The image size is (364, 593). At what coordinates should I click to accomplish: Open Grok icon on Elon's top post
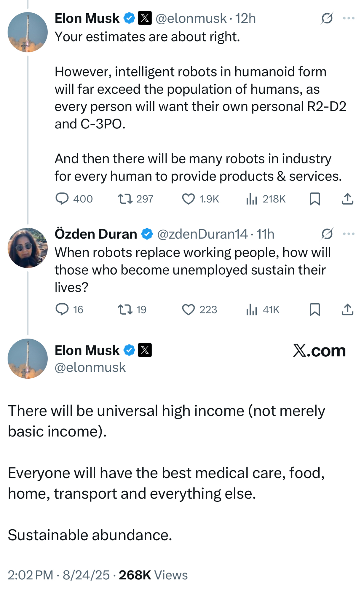point(327,18)
